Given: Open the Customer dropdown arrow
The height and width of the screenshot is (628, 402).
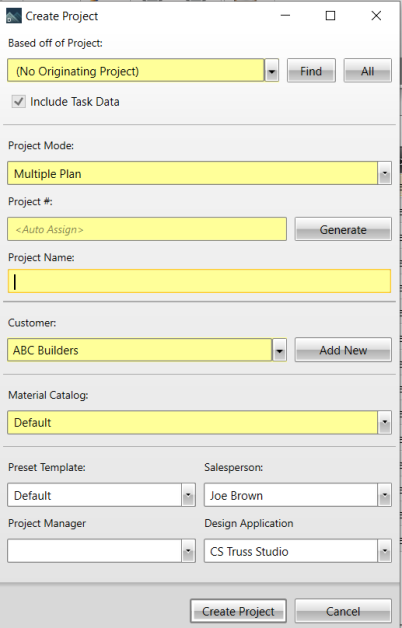Looking at the screenshot, I should 279,350.
